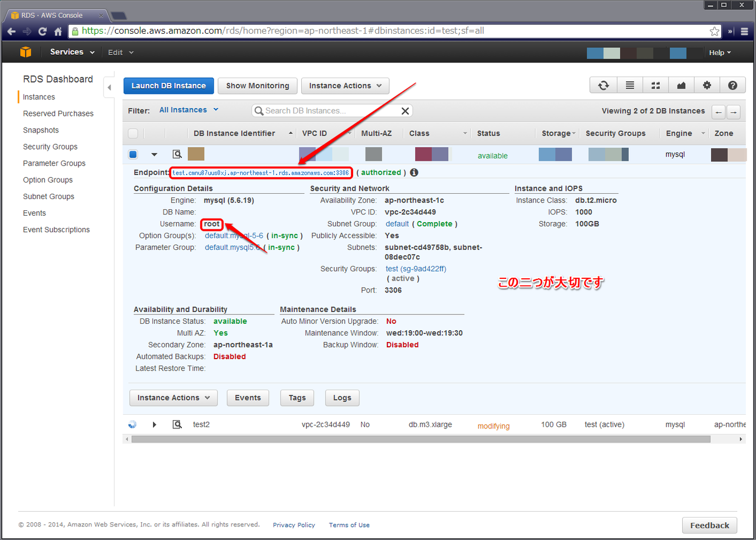Expand the test2 instance row
The height and width of the screenshot is (540, 756).
tap(154, 424)
